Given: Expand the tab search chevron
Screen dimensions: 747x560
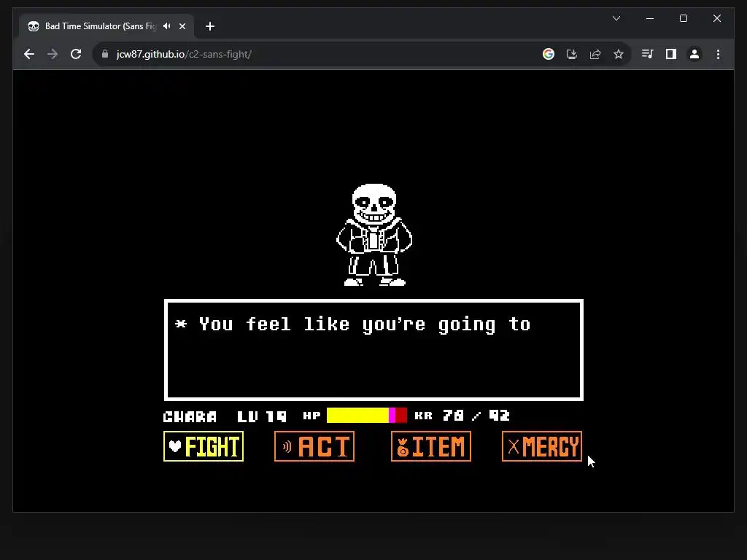Looking at the screenshot, I should coord(616,18).
